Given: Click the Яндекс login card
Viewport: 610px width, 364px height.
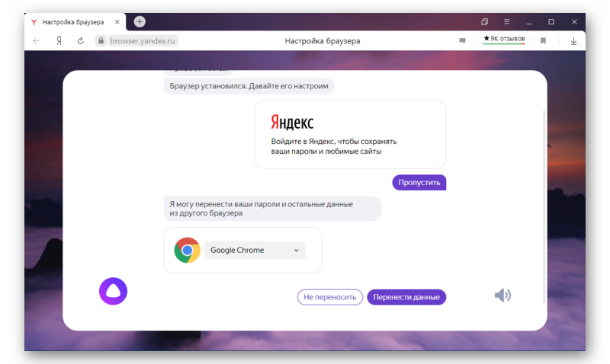Looking at the screenshot, I should coord(350,135).
